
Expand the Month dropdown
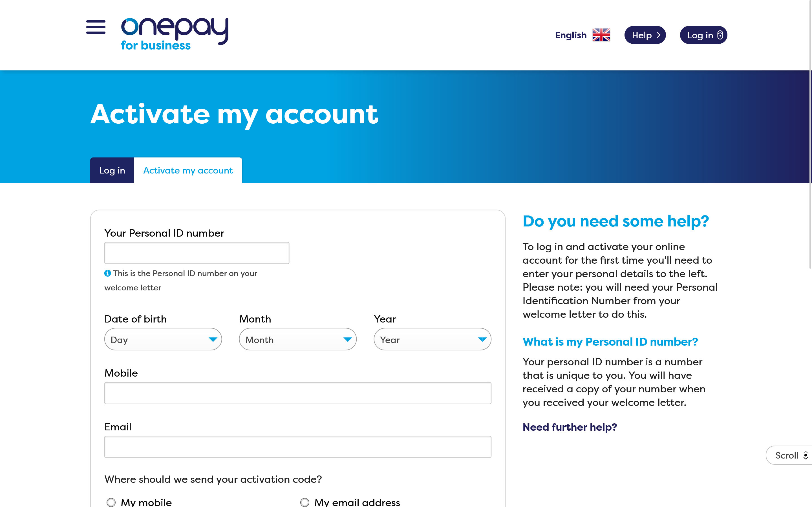298,339
